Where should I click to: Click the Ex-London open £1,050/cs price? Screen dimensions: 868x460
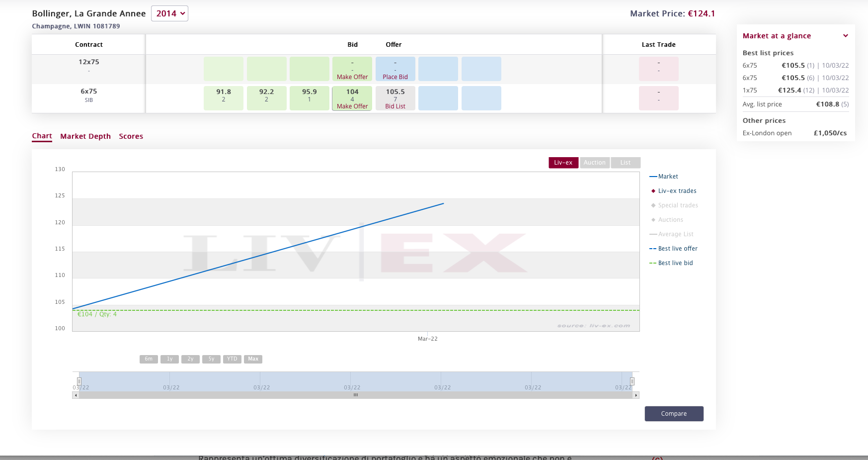point(830,133)
